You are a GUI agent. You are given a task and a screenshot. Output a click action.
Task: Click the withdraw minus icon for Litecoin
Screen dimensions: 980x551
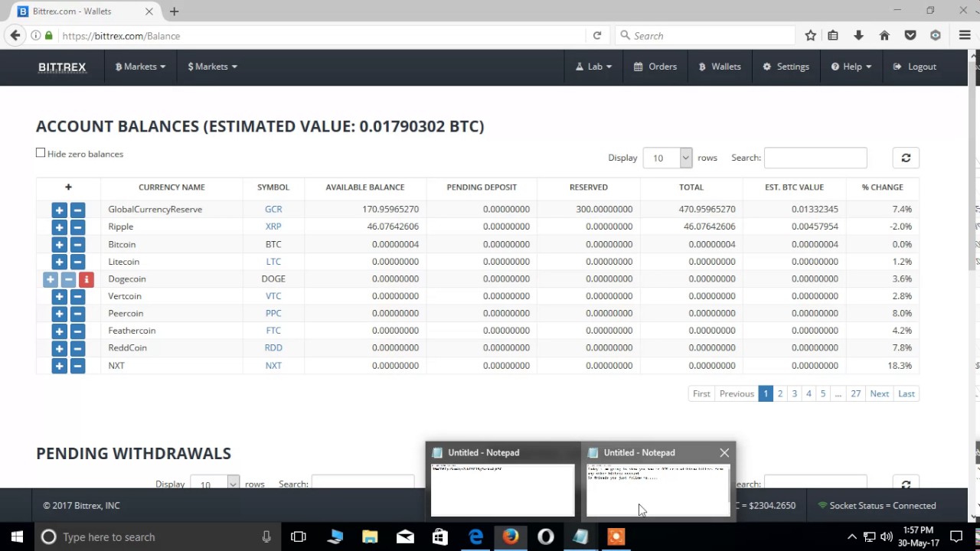point(77,262)
